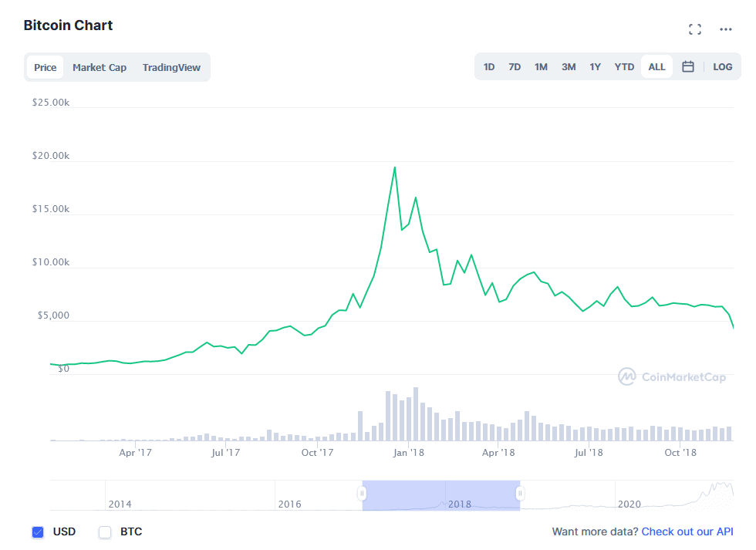This screenshot has width=756, height=550.
Task: Open the fullscreen chart view icon
Action: coord(695,29)
